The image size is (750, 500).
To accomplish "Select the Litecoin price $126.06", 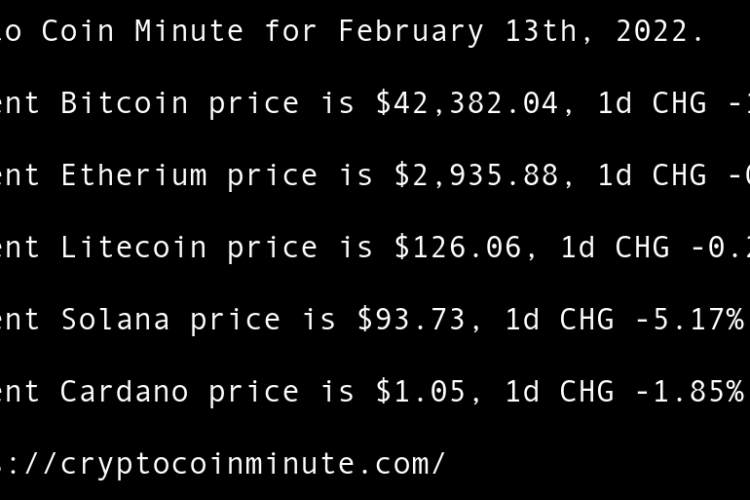I will coord(458,247).
